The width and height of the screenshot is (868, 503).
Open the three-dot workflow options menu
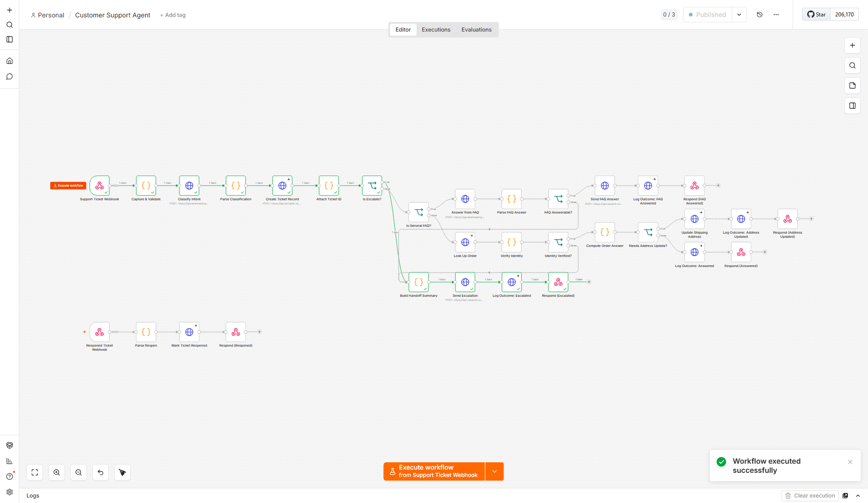pos(776,15)
